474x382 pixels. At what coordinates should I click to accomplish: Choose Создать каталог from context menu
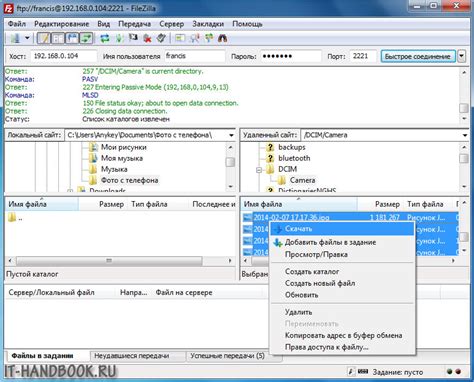342,272
